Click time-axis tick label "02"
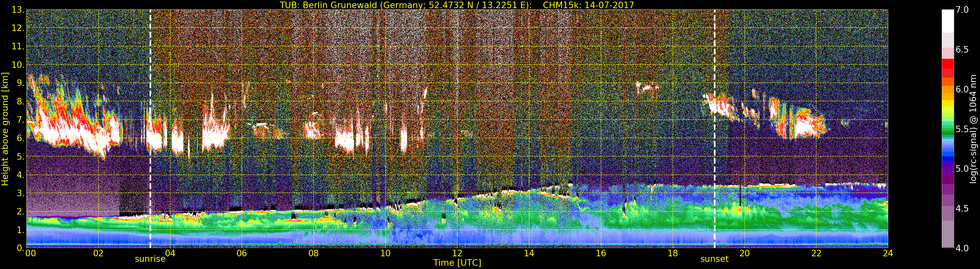 [x=98, y=253]
